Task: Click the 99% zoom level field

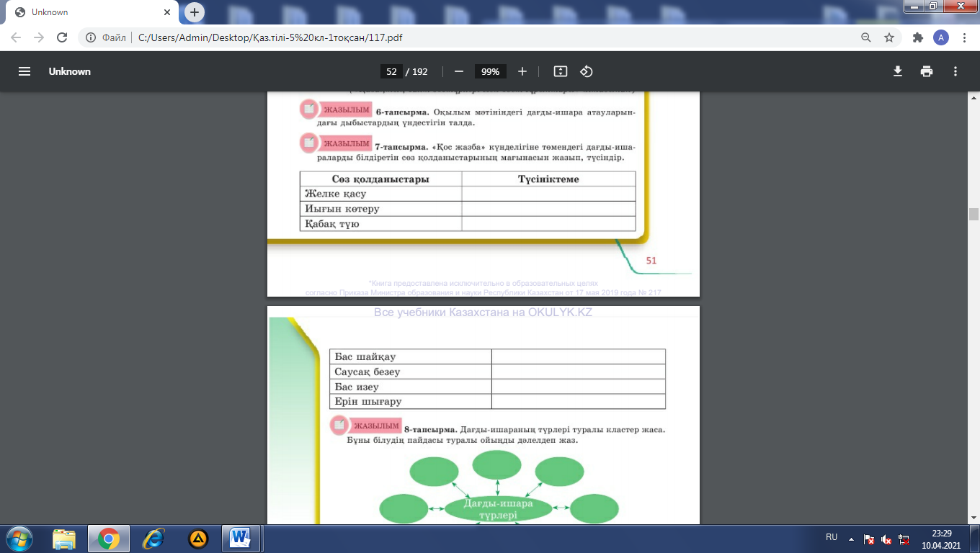Action: click(x=491, y=71)
